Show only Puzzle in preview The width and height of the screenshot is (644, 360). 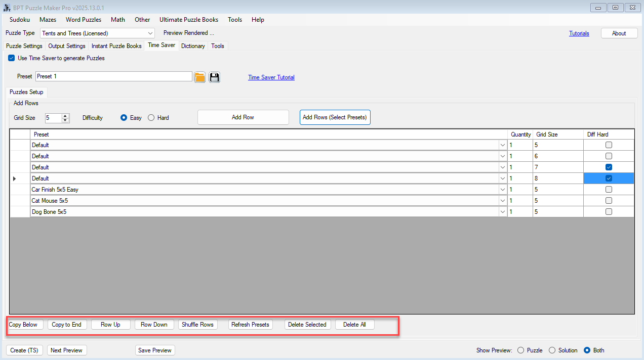coord(520,350)
